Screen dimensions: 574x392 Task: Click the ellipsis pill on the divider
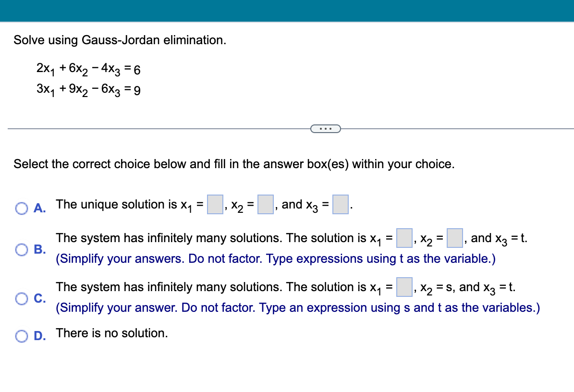326,128
